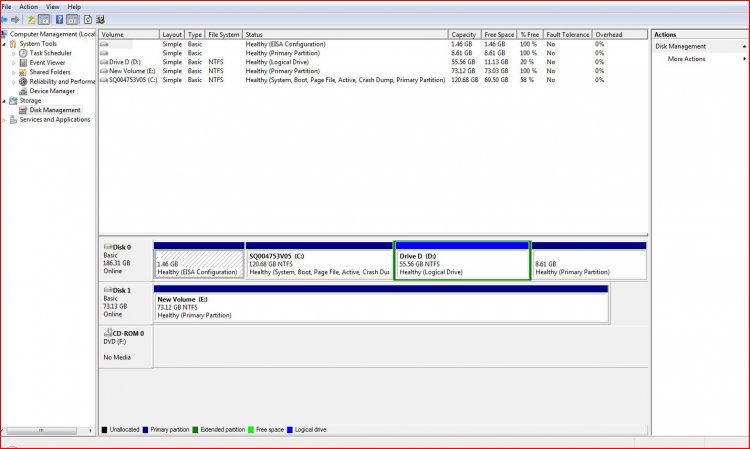Sort by the Capacity column header
750x449 pixels.
click(464, 34)
